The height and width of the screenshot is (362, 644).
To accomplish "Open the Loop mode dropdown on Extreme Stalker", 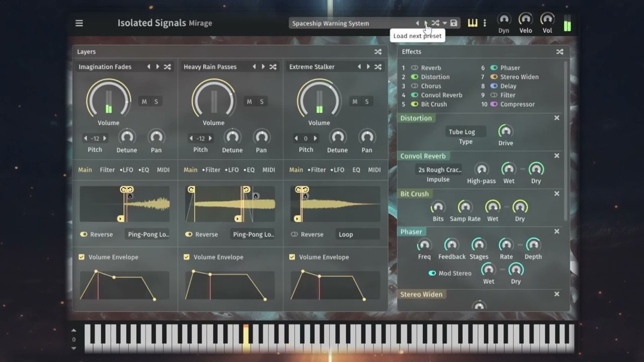I will tap(358, 234).
